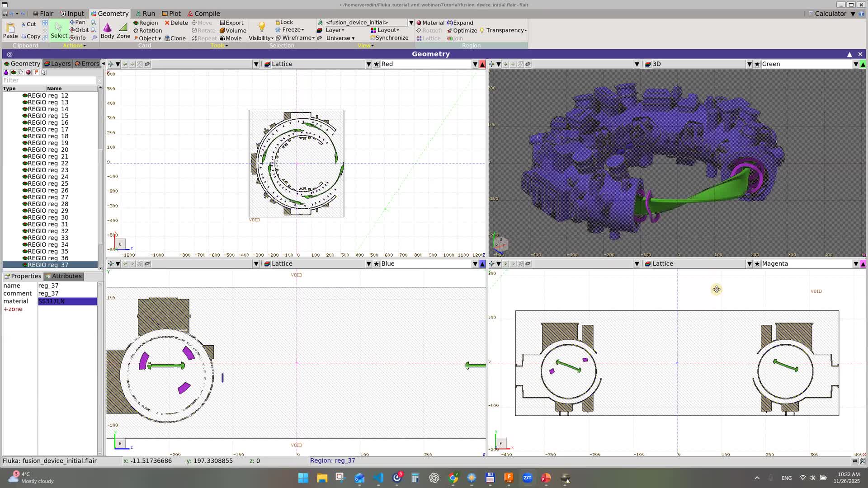Add a new Zone

point(123,30)
